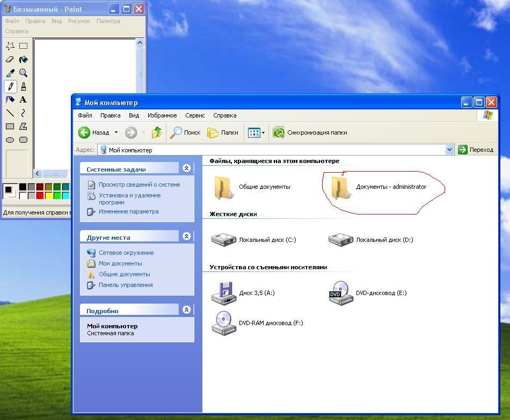Click Paint's horizontal scrollbar left arrow
Viewport: 510px width, 420px height.
point(38,174)
